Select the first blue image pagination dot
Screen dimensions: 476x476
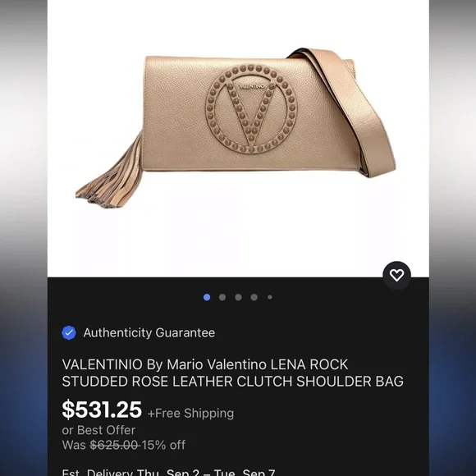pyautogui.click(x=207, y=297)
